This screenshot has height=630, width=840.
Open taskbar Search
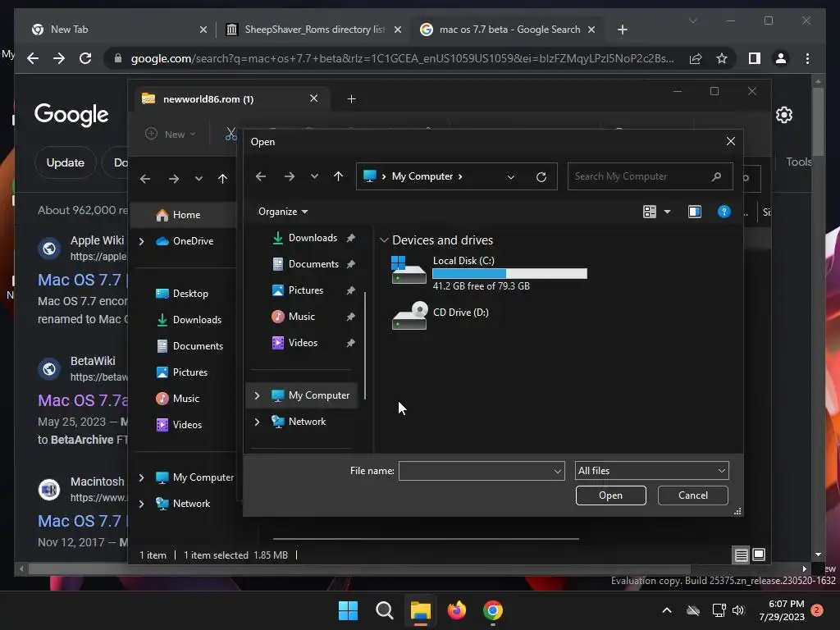click(384, 610)
